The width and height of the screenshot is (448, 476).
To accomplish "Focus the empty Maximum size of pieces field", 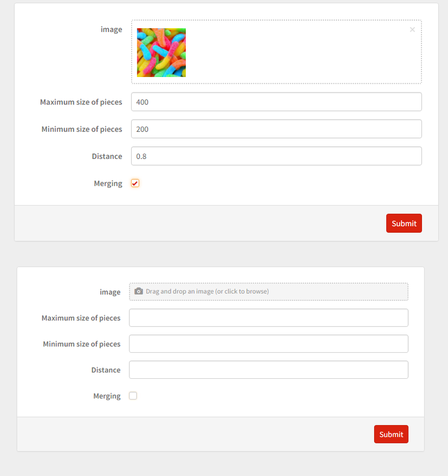I will [269, 318].
